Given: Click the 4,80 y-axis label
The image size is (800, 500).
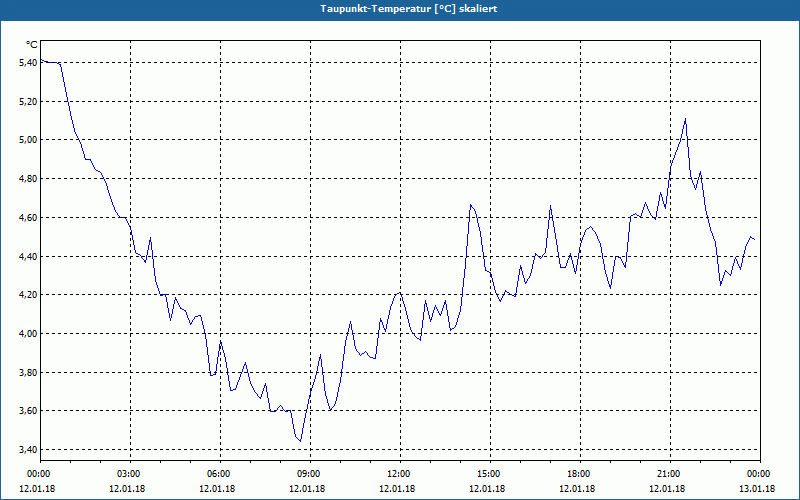Looking at the screenshot, I should 28,179.
